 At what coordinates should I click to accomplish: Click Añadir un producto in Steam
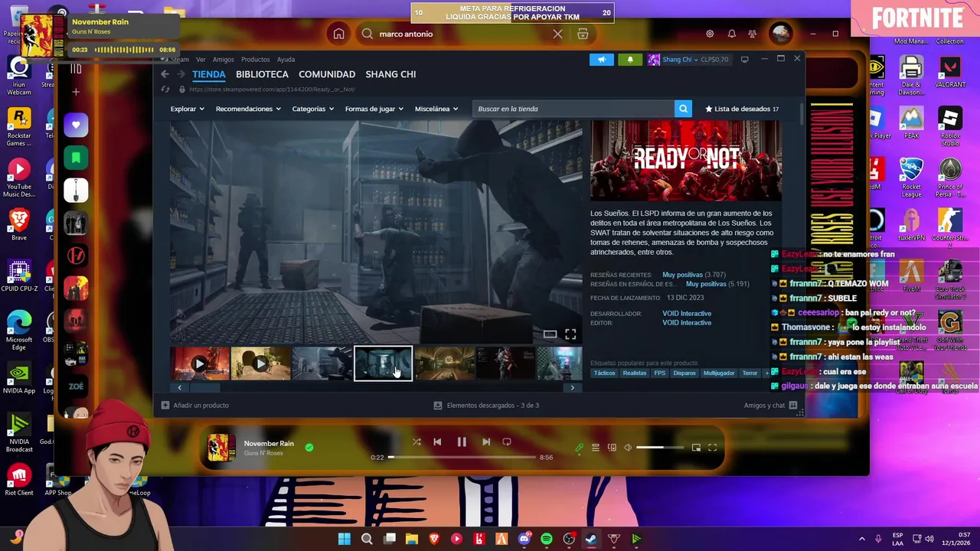click(x=195, y=405)
